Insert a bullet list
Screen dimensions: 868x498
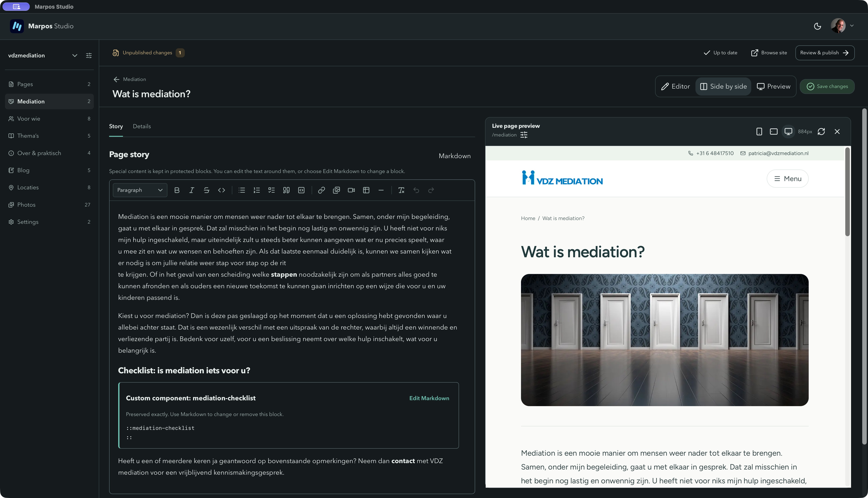(242, 190)
